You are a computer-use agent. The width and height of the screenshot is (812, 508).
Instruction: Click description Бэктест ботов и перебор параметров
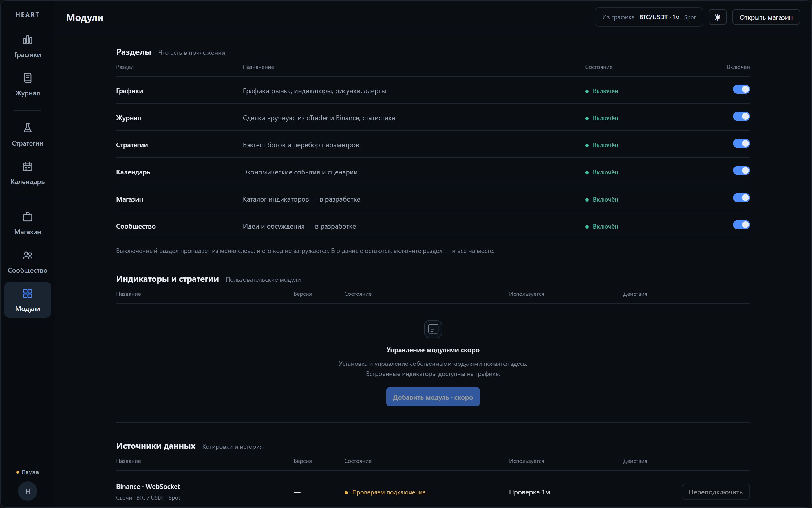301,145
